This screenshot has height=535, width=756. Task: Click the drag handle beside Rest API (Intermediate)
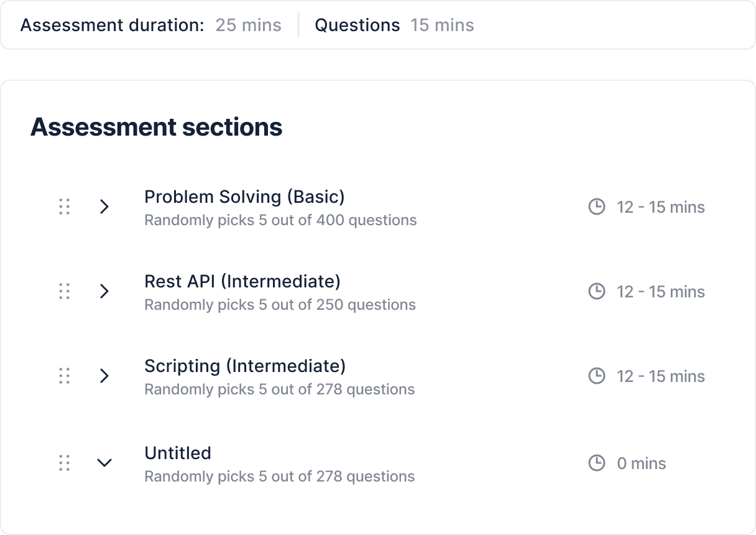(64, 291)
